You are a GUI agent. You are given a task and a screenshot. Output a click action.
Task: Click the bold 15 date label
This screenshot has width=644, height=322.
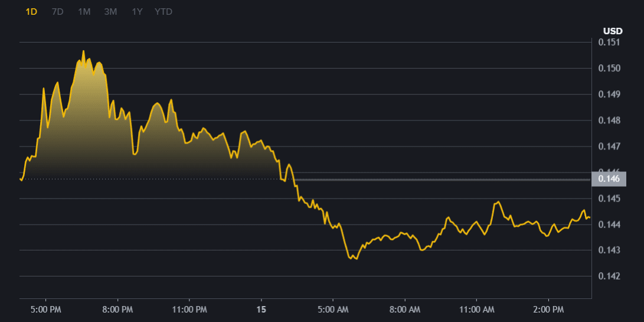[261, 309]
